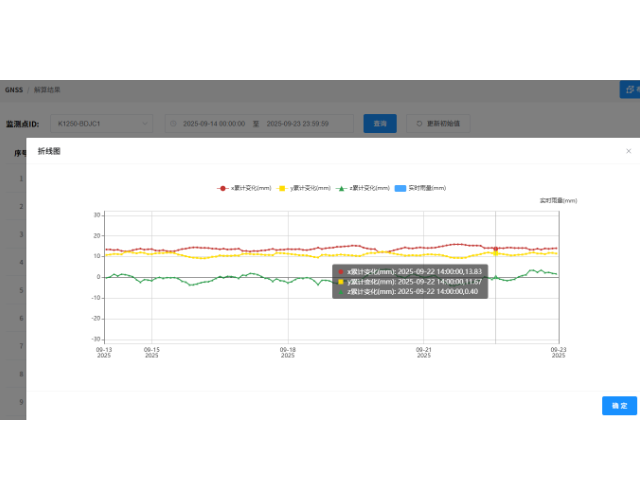Click the green triangle icon beside z累计变化
The width and height of the screenshot is (640, 480).
tap(342, 188)
